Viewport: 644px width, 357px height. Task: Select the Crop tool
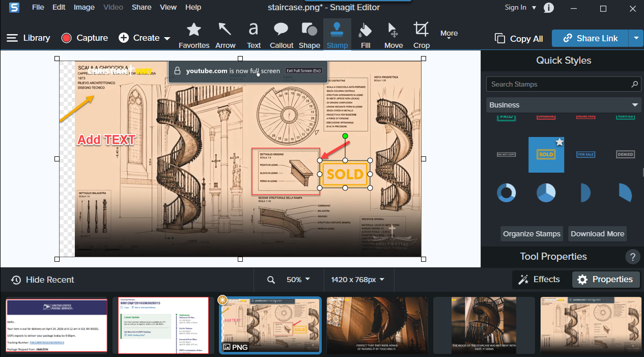(421, 35)
